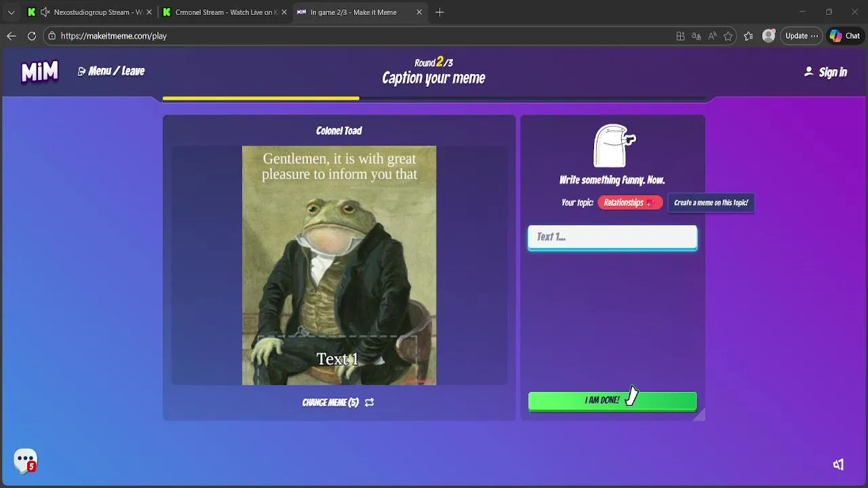The width and height of the screenshot is (868, 488).
Task: Click the Create a meme on this topic tooltip
Action: [711, 203]
